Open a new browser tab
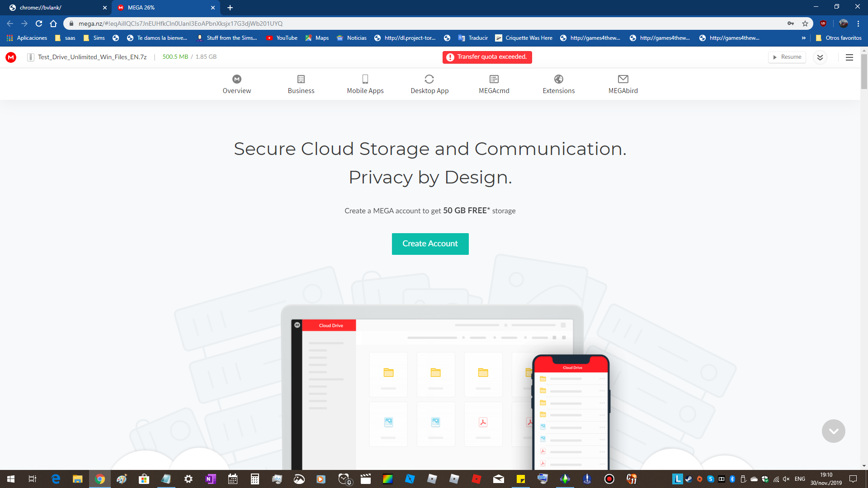Image resolution: width=868 pixels, height=488 pixels. pos(230,8)
